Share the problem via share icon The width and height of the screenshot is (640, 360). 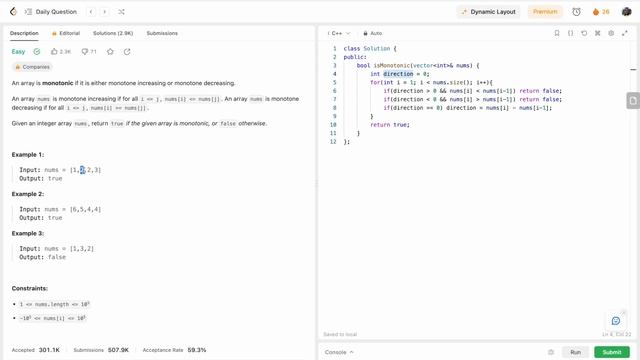click(x=127, y=51)
